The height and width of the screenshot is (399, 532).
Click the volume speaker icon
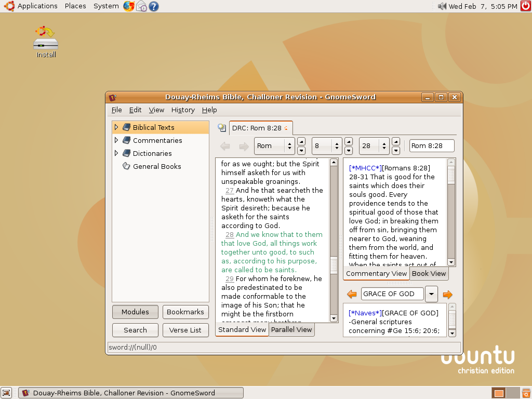click(x=442, y=6)
